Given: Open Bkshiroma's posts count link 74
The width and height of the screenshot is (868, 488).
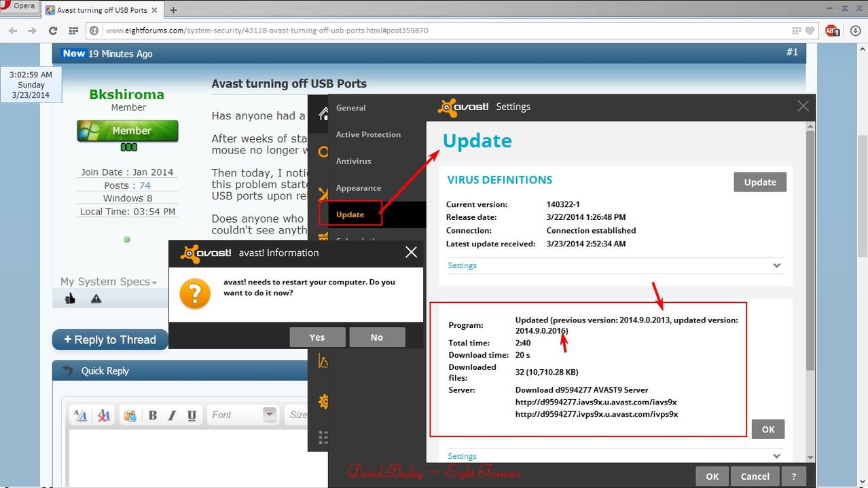Looking at the screenshot, I should tap(145, 185).
